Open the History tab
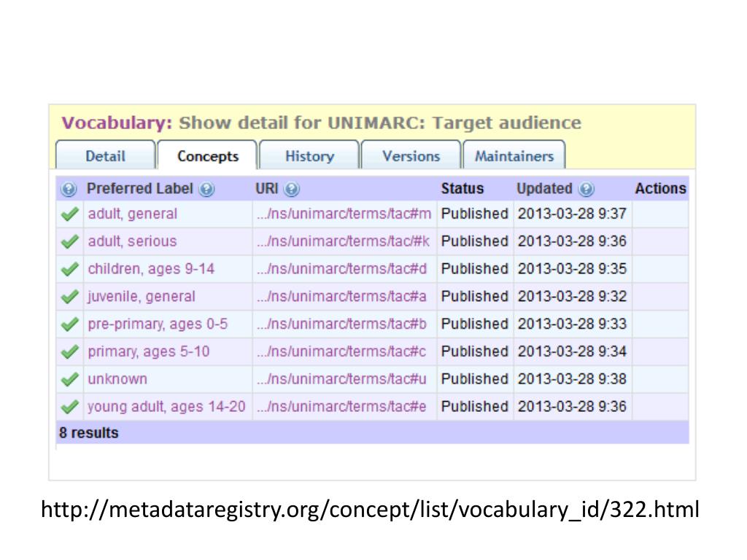The width and height of the screenshot is (747, 560). click(x=309, y=155)
